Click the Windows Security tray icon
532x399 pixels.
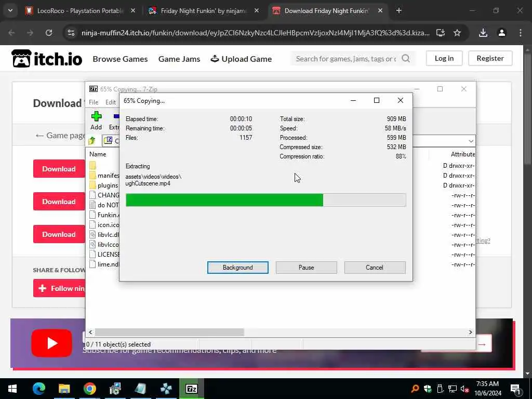428,389
